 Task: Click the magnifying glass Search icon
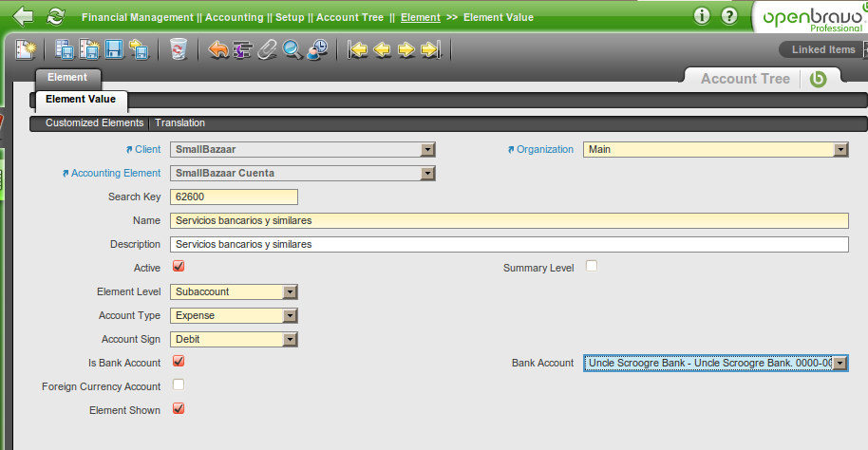pyautogui.click(x=292, y=49)
